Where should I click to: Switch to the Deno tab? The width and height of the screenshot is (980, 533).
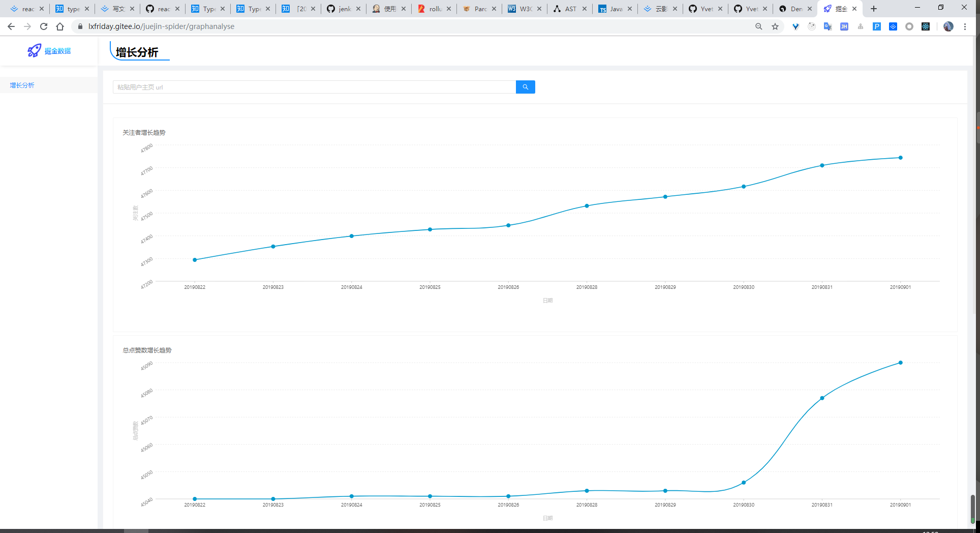795,9
